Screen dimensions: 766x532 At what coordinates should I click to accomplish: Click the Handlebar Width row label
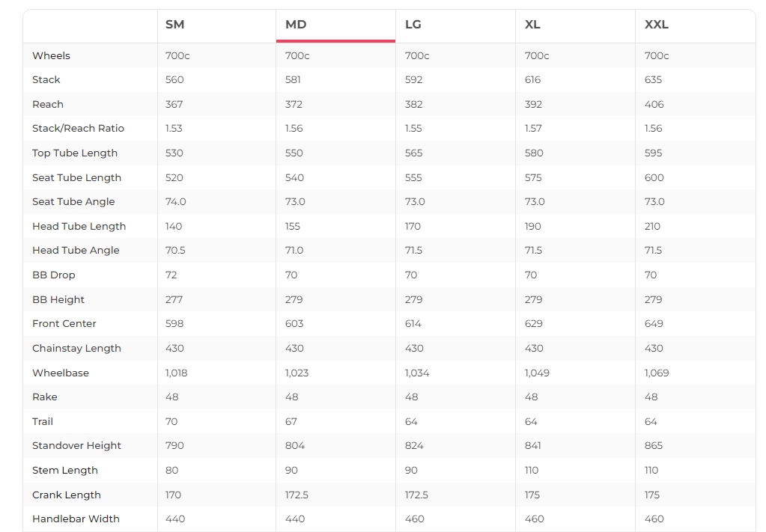pyautogui.click(x=76, y=519)
